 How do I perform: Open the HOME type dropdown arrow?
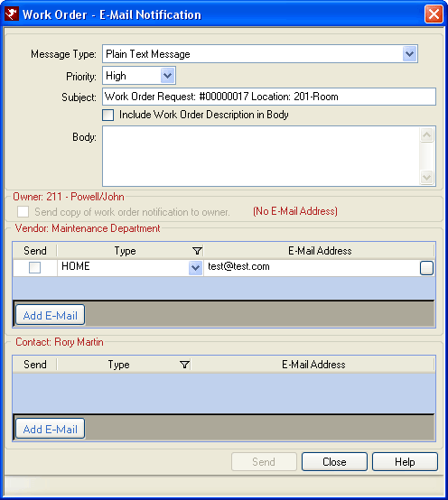pyautogui.click(x=195, y=268)
